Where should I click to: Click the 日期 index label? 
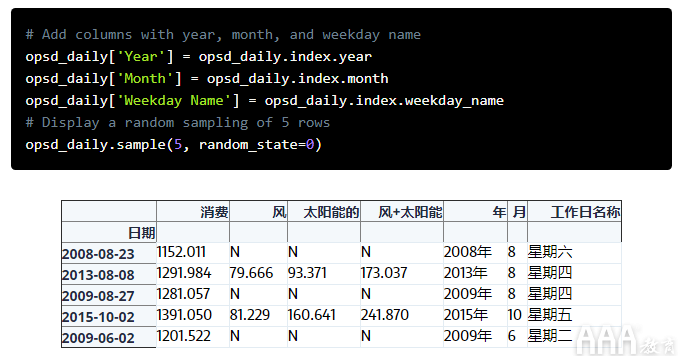(141, 233)
